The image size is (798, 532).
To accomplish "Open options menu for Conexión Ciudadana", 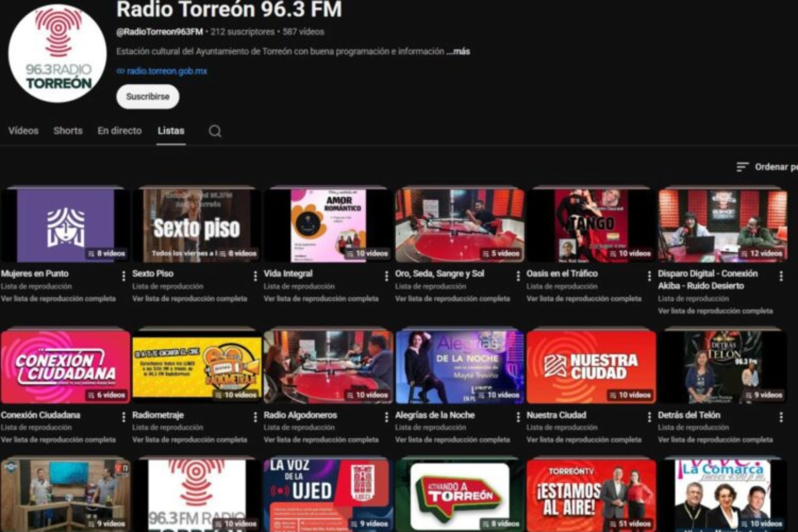I will coord(123,417).
